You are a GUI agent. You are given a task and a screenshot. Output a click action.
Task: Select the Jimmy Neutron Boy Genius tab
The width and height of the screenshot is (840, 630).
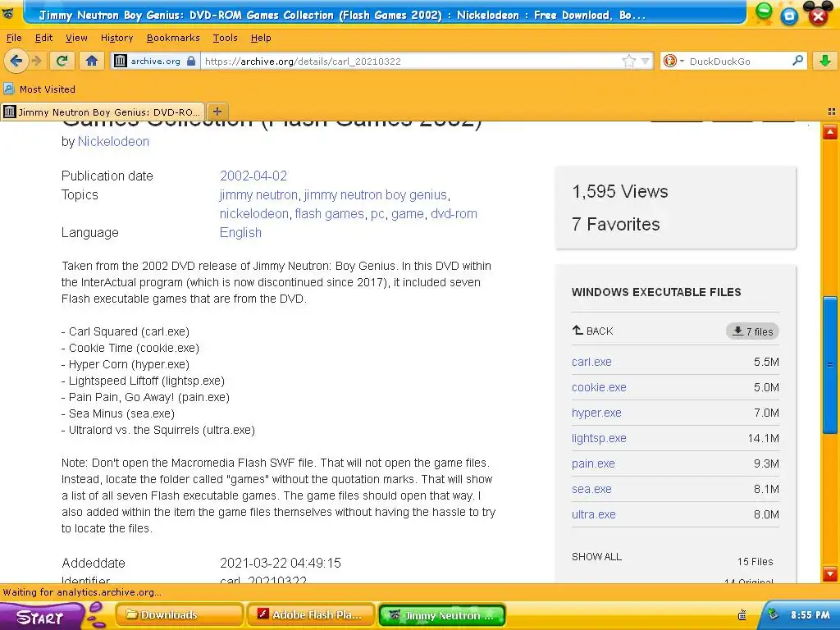tap(103, 112)
